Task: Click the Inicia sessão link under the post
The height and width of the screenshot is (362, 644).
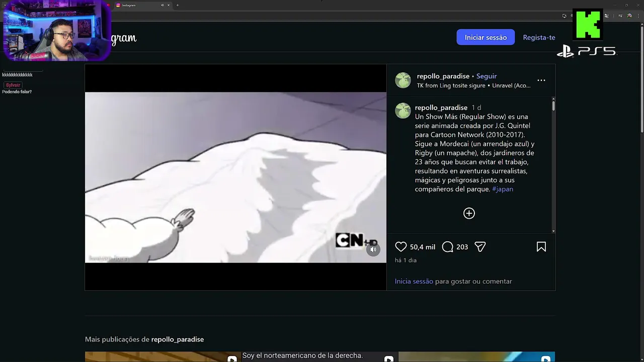Action: point(414,281)
